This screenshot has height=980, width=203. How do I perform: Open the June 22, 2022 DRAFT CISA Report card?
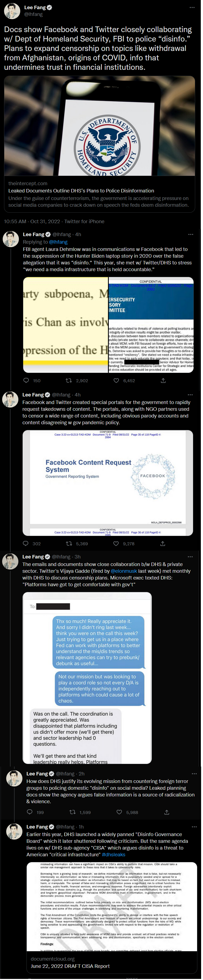point(111,963)
